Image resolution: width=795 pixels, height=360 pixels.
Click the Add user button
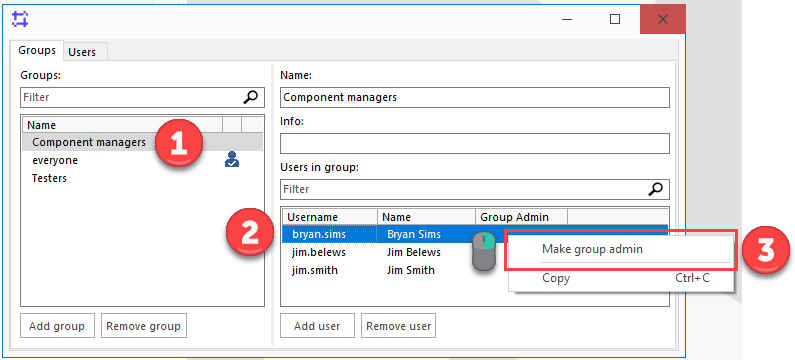pyautogui.click(x=317, y=326)
